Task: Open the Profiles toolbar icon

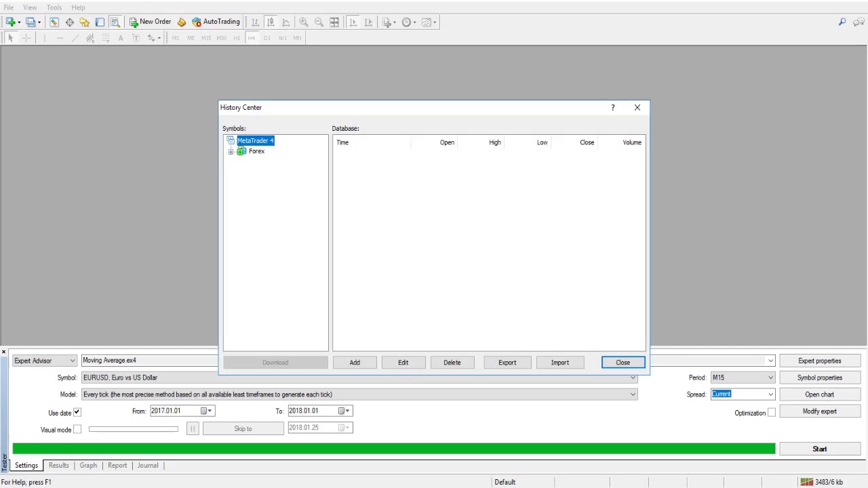Action: (31, 22)
